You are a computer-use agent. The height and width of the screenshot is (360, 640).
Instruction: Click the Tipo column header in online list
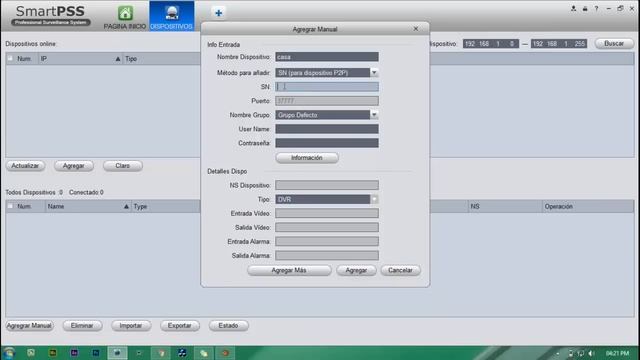131,59
